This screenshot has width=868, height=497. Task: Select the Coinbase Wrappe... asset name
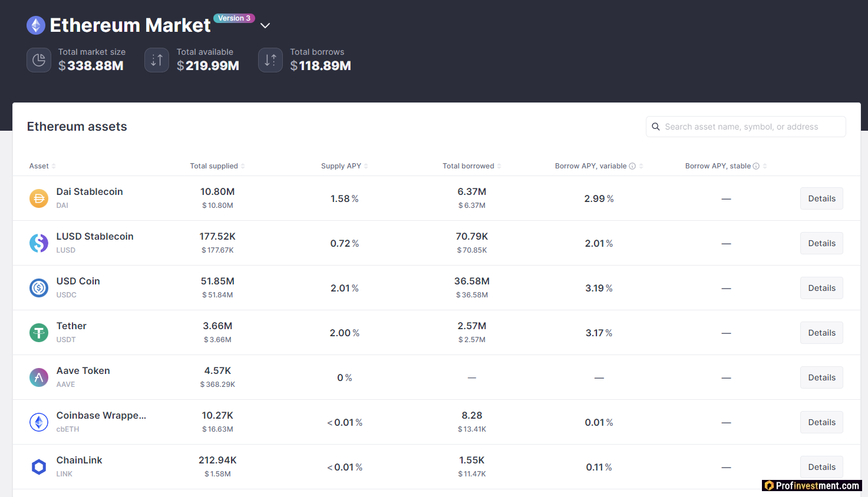pyautogui.click(x=101, y=415)
